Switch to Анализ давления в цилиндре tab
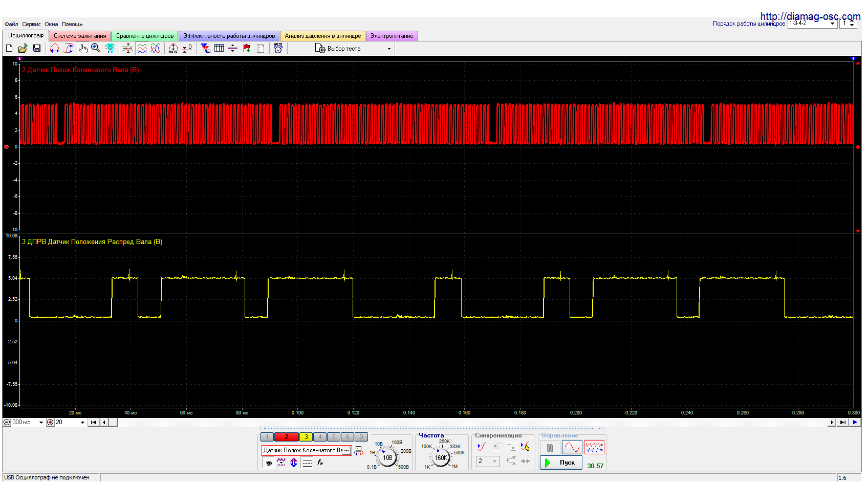The image size is (868, 484). (x=323, y=36)
